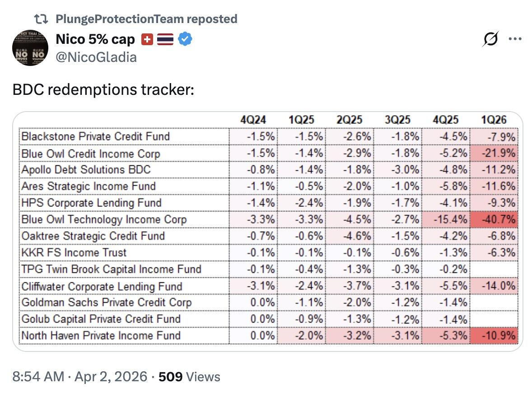Click the 4Q24 column header
Screen dimensions: 532x393
[x=253, y=120]
